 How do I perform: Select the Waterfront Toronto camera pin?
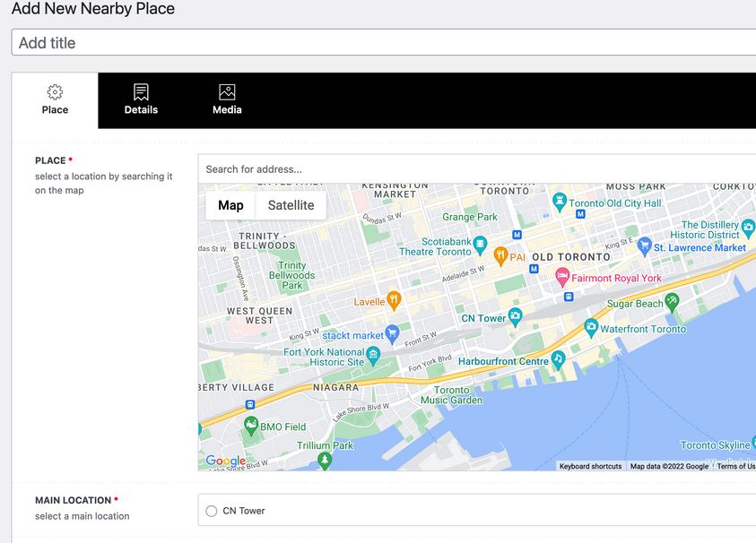pyautogui.click(x=591, y=328)
